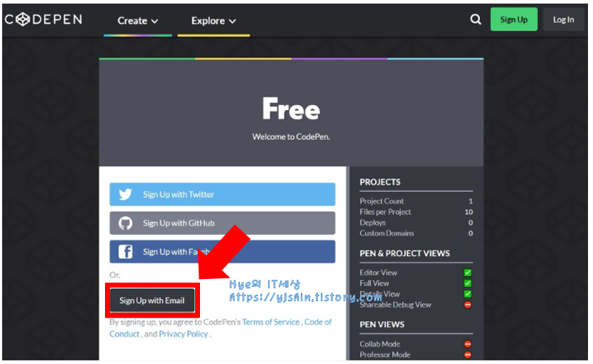Open the Privacy Policy link
Screen dimensions: 593x364
184,334
